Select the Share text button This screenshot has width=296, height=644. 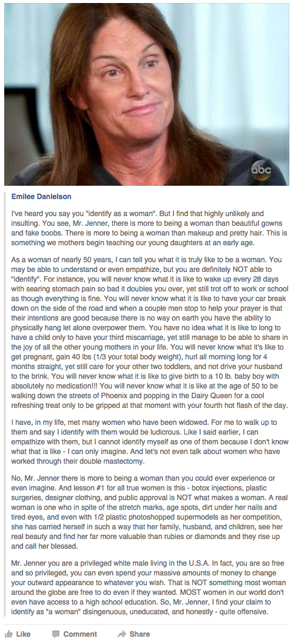click(140, 634)
